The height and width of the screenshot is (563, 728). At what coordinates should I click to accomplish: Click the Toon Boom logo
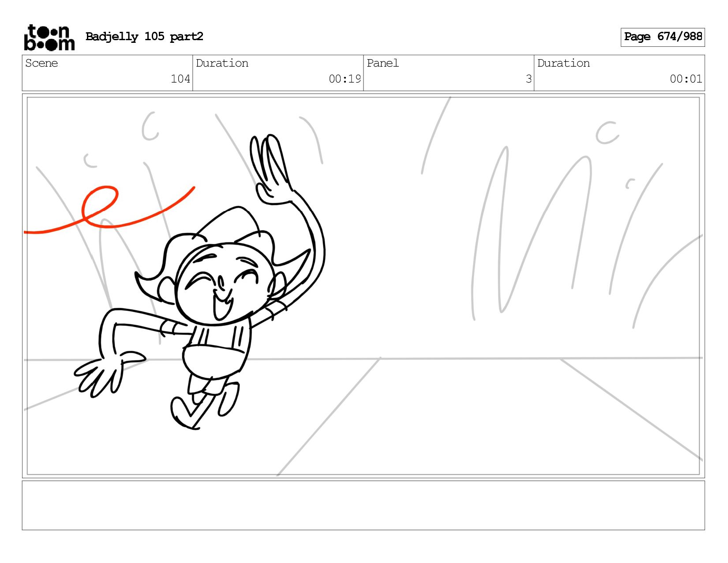(x=49, y=38)
